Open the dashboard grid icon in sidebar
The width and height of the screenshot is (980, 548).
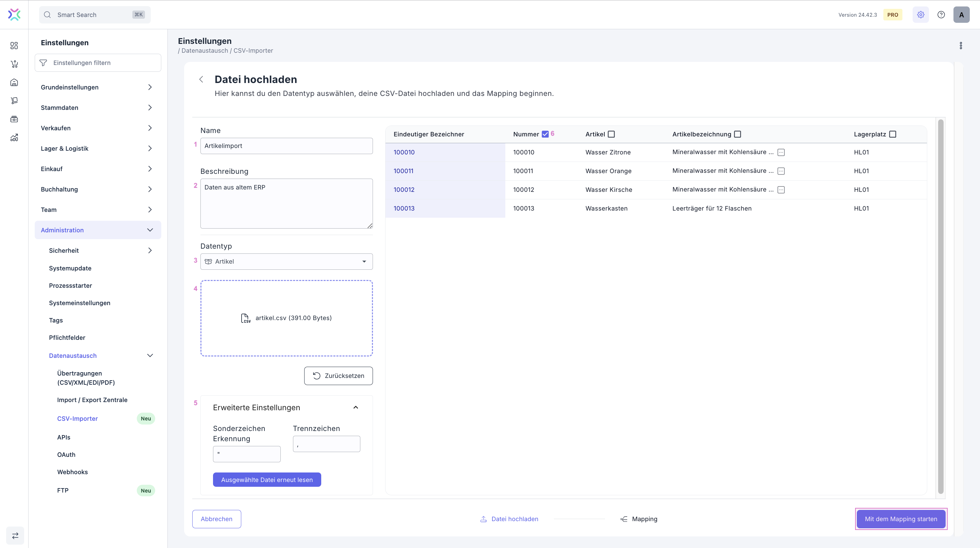tap(14, 46)
